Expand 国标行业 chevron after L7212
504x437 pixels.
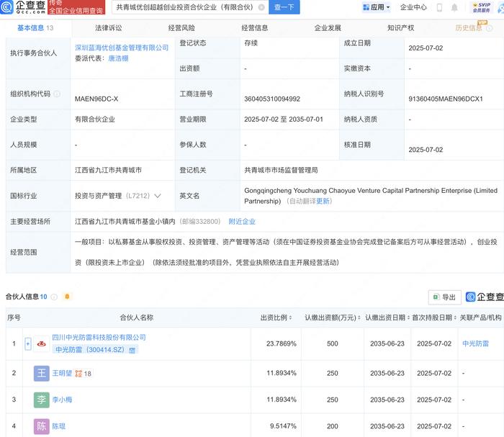click(x=158, y=196)
